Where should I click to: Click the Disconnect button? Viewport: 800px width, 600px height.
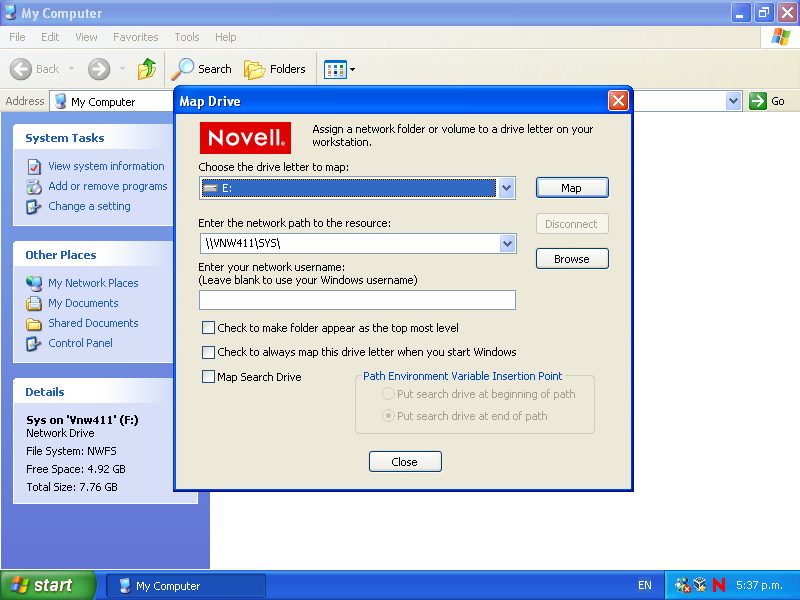click(572, 224)
